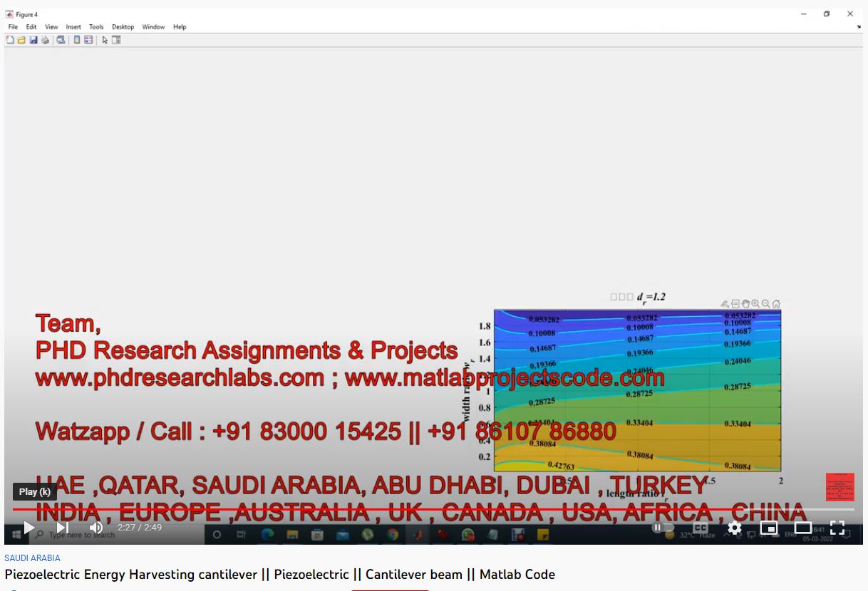Click the Save Figure toolbar icon
This screenshot has width=868, height=591.
[x=33, y=40]
